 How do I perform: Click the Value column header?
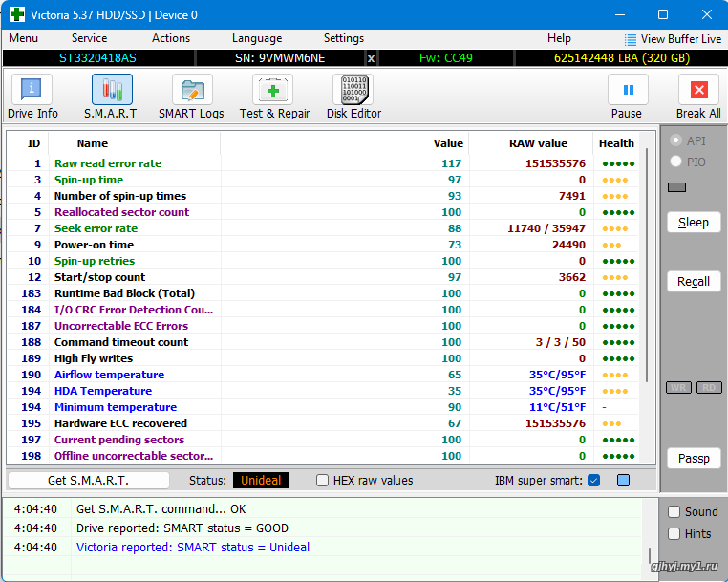448,143
